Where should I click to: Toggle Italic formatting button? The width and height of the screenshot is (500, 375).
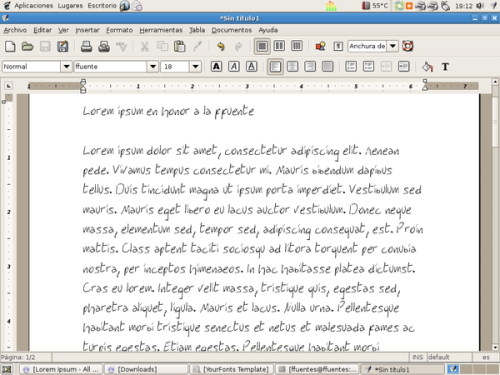pyautogui.click(x=234, y=67)
